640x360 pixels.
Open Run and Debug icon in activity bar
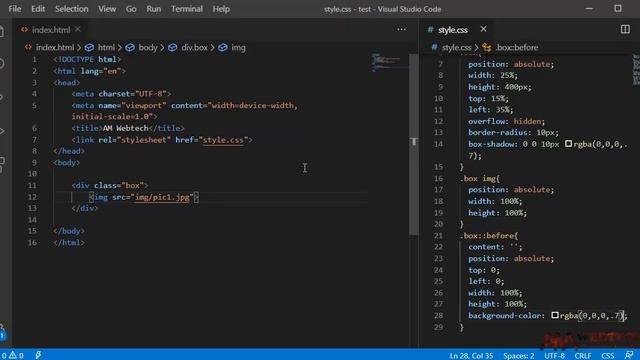(2, 131)
